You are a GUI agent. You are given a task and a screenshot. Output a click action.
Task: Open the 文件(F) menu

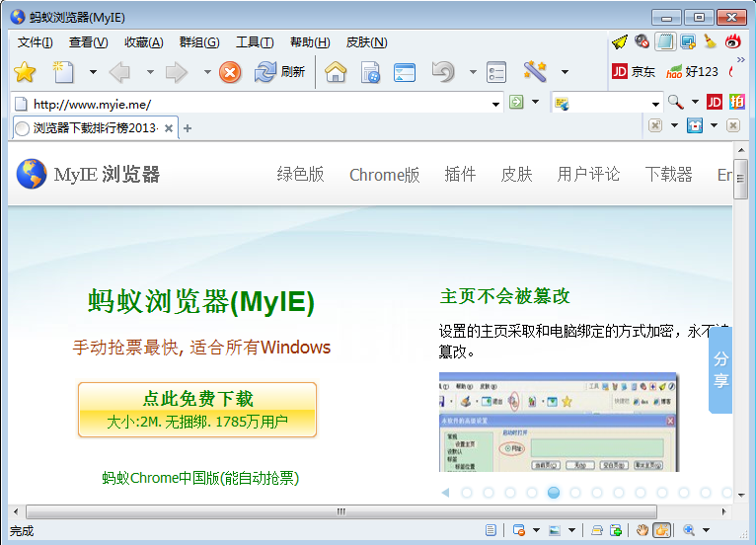[x=36, y=42]
